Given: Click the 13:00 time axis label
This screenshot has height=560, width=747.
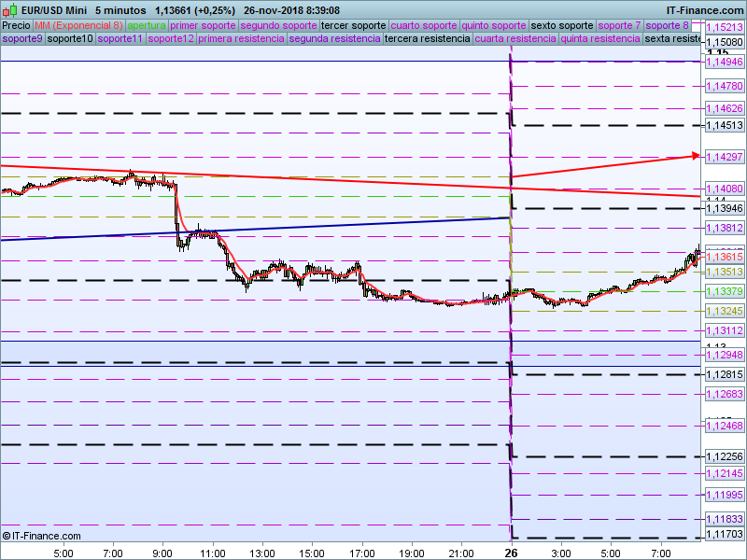Looking at the screenshot, I should pyautogui.click(x=261, y=553).
